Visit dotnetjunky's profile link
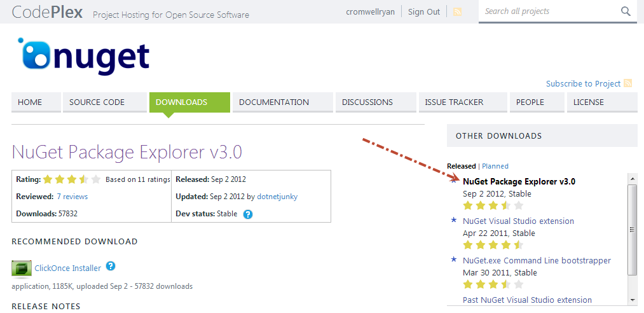644x313 pixels. [276, 197]
